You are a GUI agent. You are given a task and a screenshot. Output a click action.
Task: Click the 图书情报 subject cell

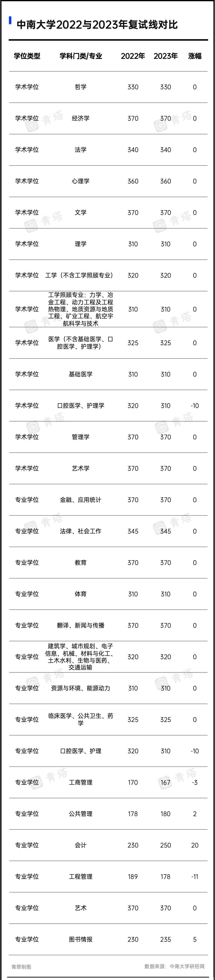click(x=81, y=939)
